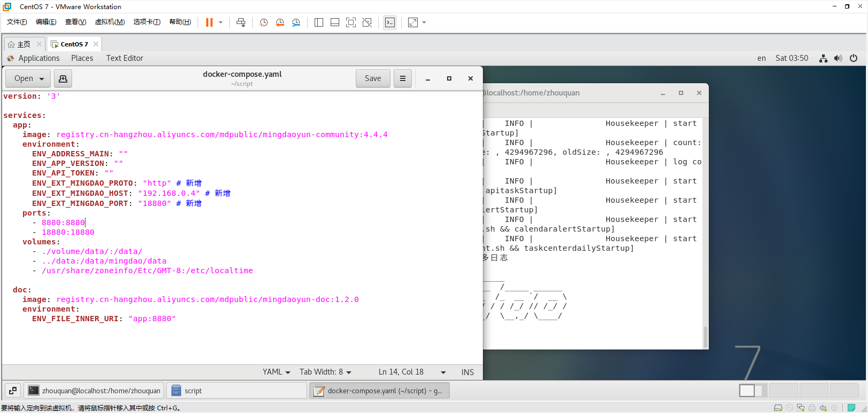Open the snapshot manager wrench icon
Image resolution: width=868 pixels, height=413 pixels.
[296, 22]
